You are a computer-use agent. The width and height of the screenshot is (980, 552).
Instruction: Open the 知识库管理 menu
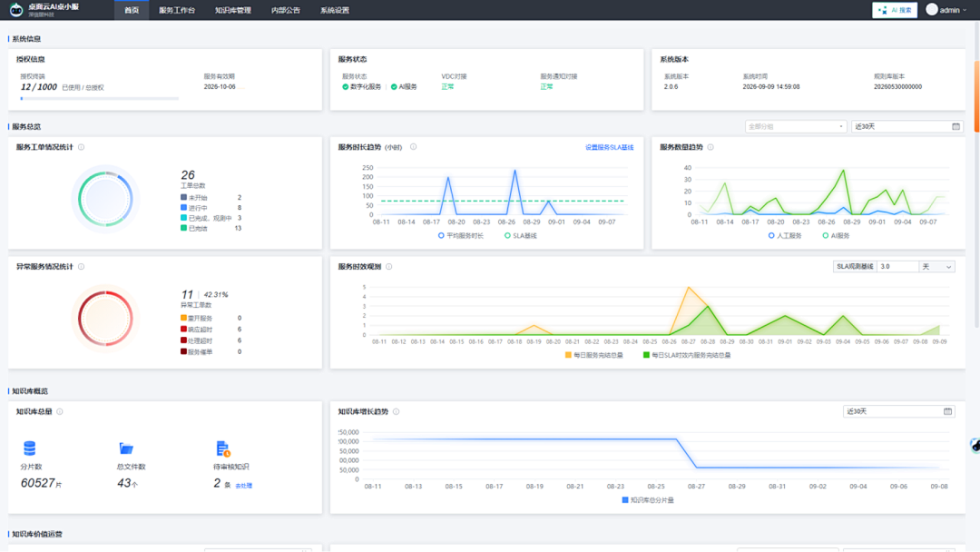232,10
